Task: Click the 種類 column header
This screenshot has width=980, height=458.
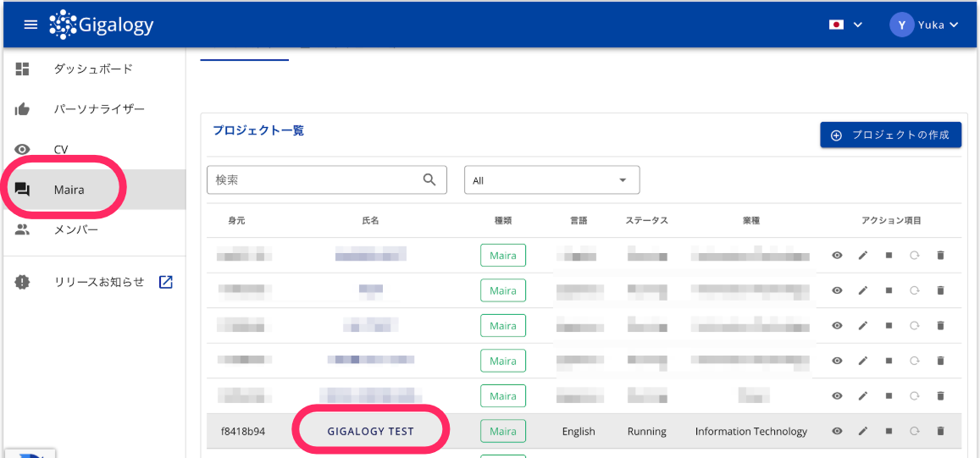Action: click(502, 220)
